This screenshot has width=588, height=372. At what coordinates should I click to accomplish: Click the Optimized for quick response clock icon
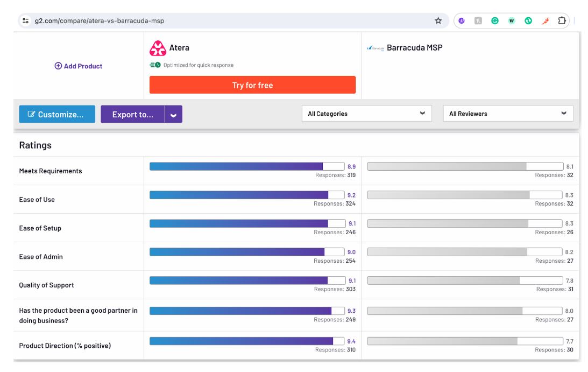point(158,65)
